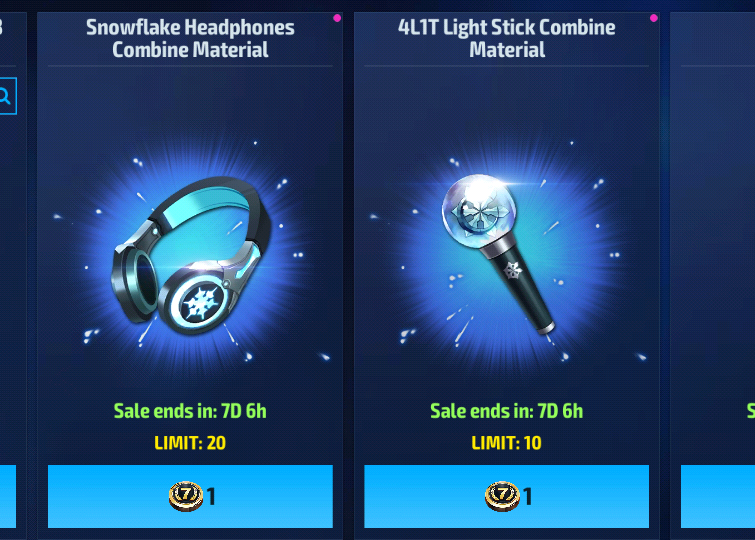
Task: Click the LIMIT: 20 label
Action: (x=190, y=443)
